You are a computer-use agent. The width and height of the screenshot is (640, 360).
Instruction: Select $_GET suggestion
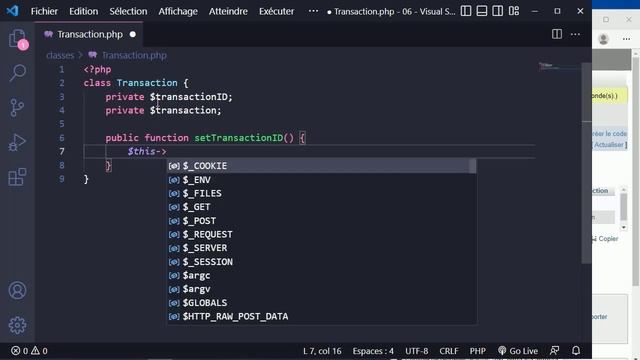[x=321, y=207]
